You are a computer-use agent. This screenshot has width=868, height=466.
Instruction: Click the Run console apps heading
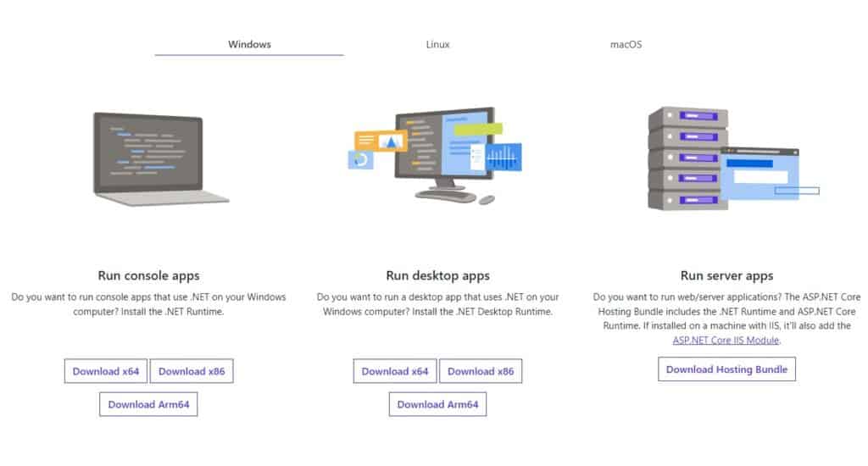coord(148,275)
